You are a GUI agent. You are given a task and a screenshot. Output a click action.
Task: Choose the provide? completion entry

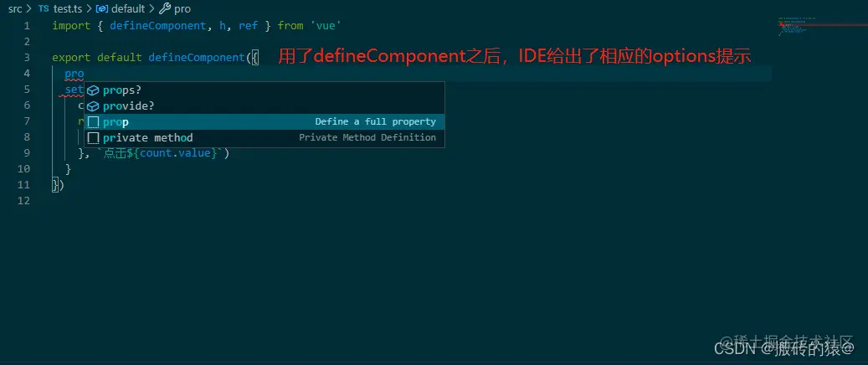coord(265,106)
